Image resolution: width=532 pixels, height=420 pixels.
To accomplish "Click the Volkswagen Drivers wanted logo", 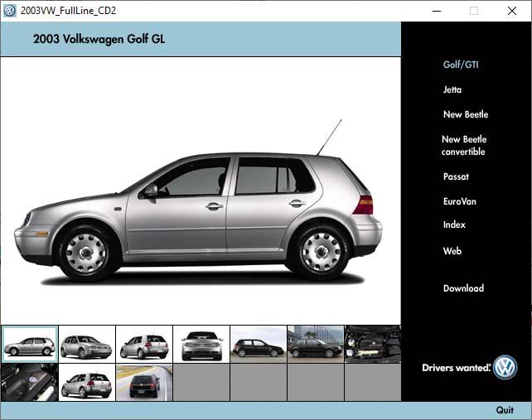I will click(x=470, y=368).
